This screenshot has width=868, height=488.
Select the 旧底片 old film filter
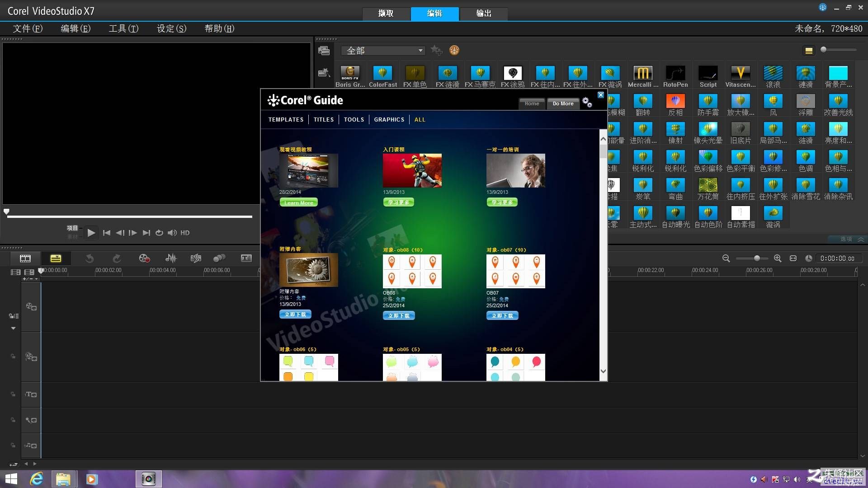click(741, 129)
